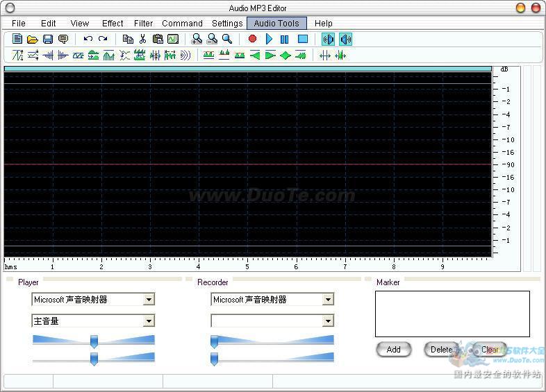Image resolution: width=546 pixels, height=392 pixels.
Task: Click the Recorder upper slider handle
Action: [x=214, y=341]
